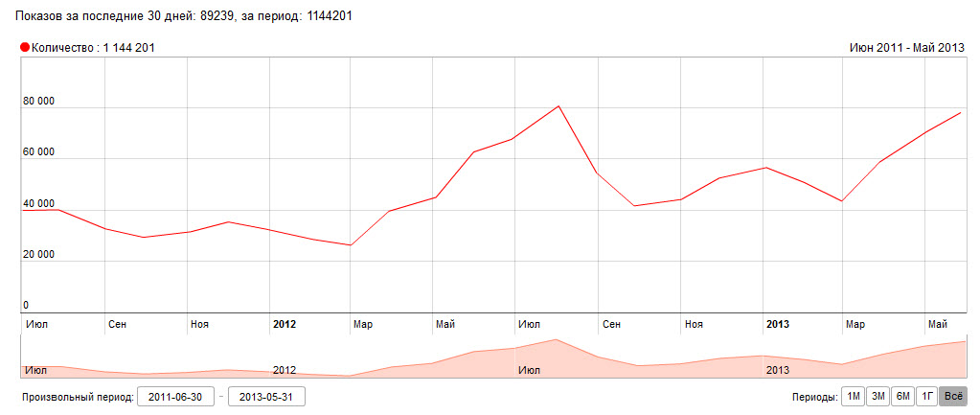980x415 pixels.
Task: Click the 40 000 y-axis label
Action: (x=38, y=204)
